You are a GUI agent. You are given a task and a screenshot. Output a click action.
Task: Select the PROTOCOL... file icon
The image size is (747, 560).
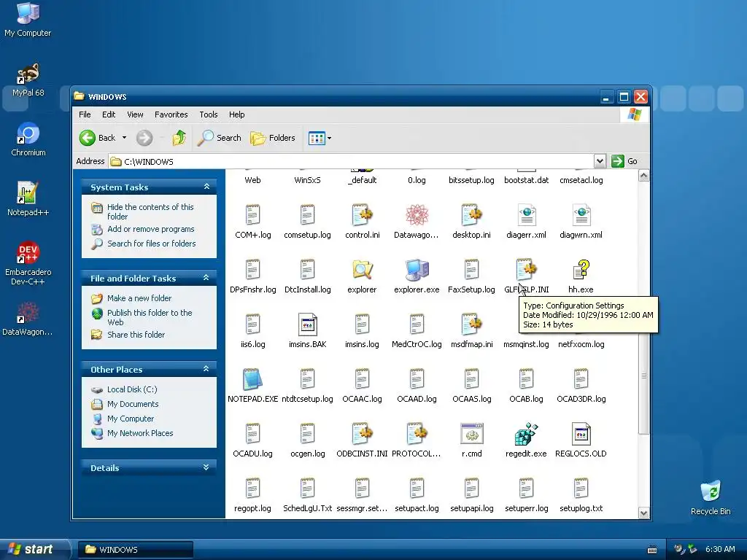pos(417,434)
